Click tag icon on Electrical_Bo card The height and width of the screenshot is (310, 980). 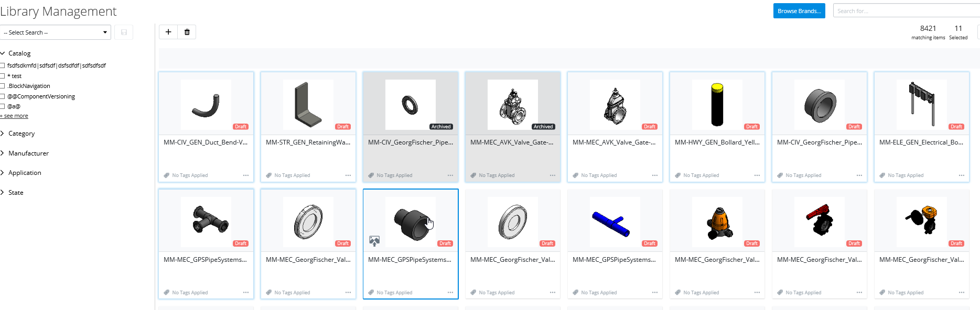pos(882,175)
